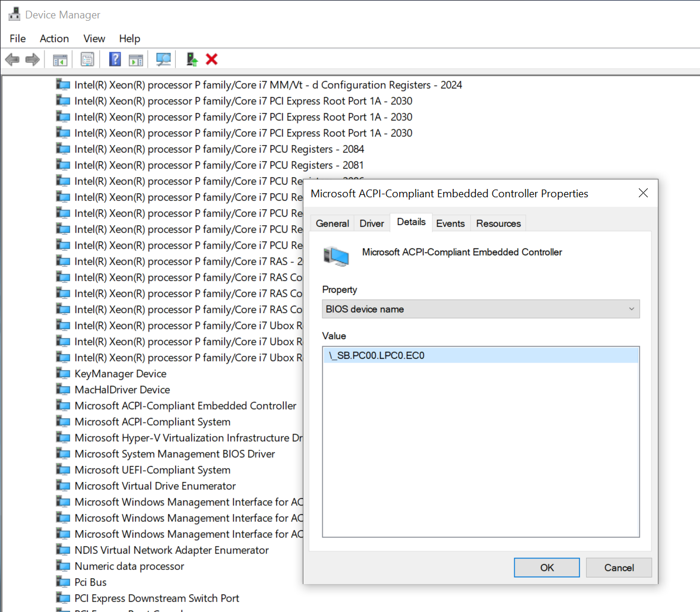Image resolution: width=700 pixels, height=612 pixels.
Task: Open the Resources tab
Action: (498, 223)
